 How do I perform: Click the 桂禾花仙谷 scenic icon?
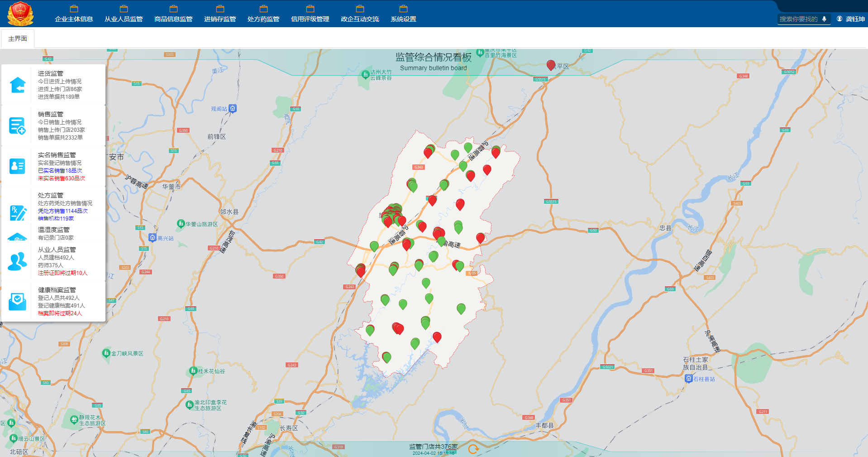point(193,371)
